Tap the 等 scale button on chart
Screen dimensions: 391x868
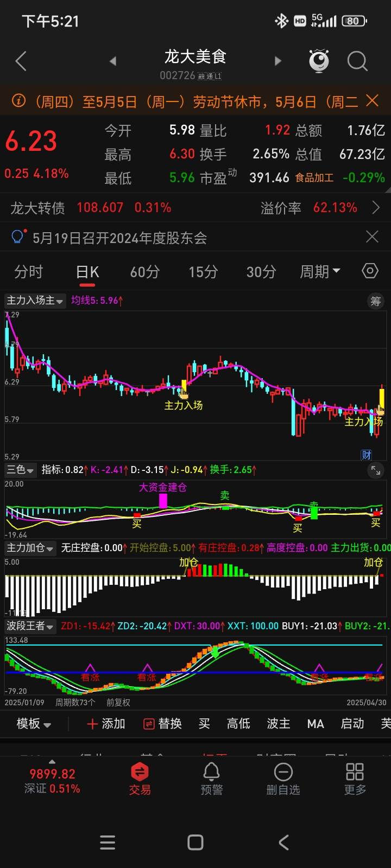click(x=376, y=301)
